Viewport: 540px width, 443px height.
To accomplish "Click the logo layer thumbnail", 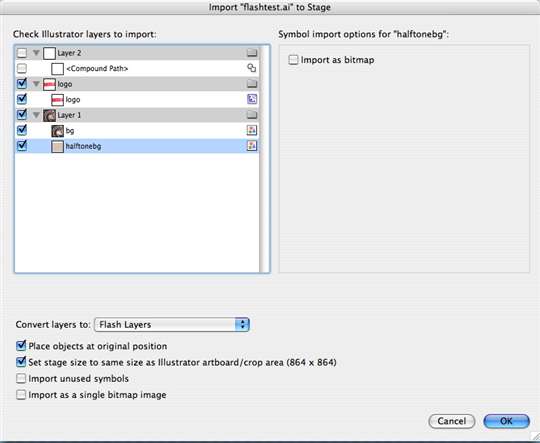I will tap(49, 84).
